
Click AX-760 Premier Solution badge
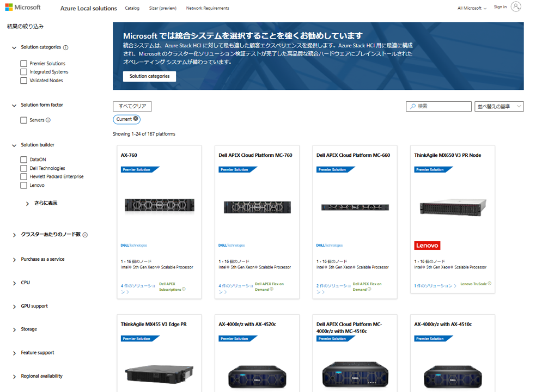pyautogui.click(x=140, y=169)
